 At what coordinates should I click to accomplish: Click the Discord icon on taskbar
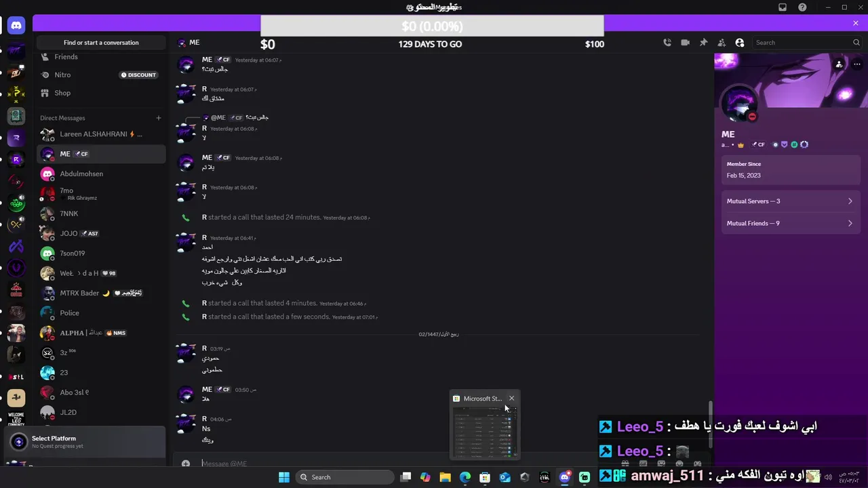coord(564,477)
